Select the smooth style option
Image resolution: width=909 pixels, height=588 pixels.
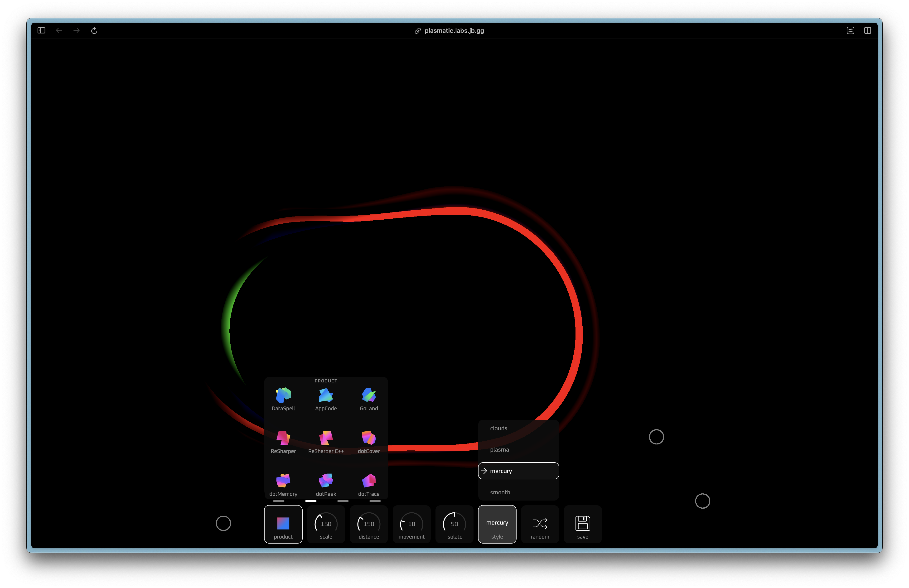coord(518,492)
